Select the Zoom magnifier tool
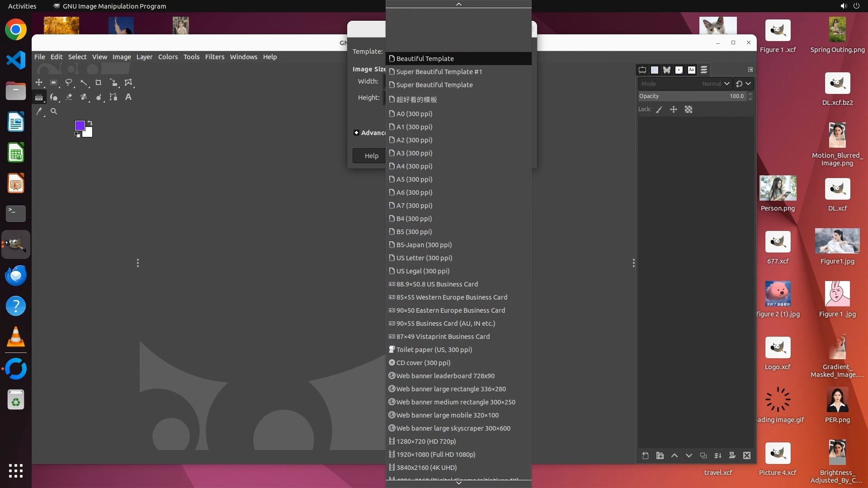Screen dimensions: 868x488 (54, 111)
